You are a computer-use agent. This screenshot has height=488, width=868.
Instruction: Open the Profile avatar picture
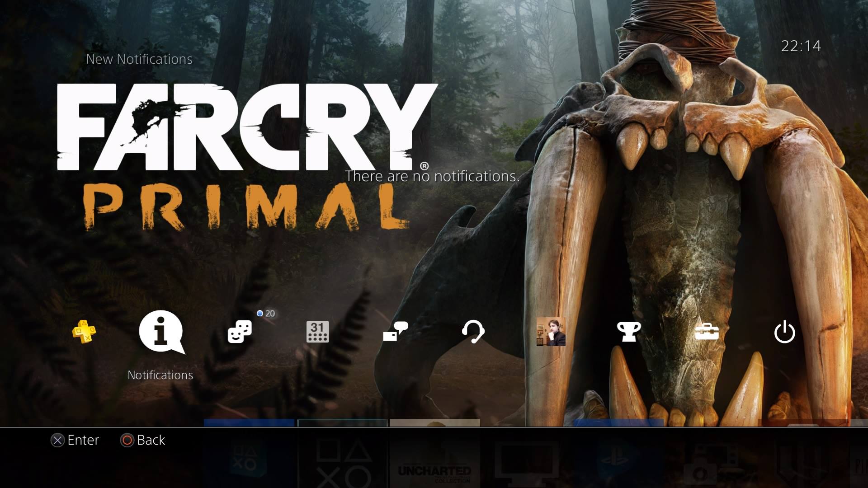[x=551, y=332]
